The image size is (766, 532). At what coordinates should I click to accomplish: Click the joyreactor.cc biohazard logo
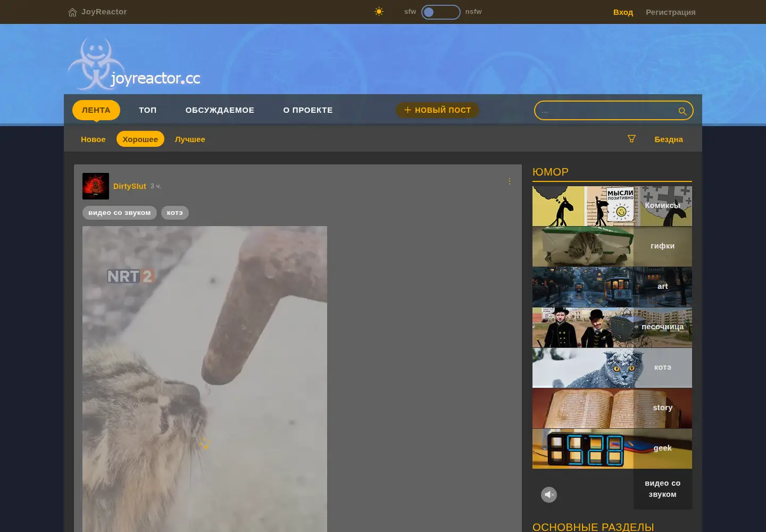134,64
